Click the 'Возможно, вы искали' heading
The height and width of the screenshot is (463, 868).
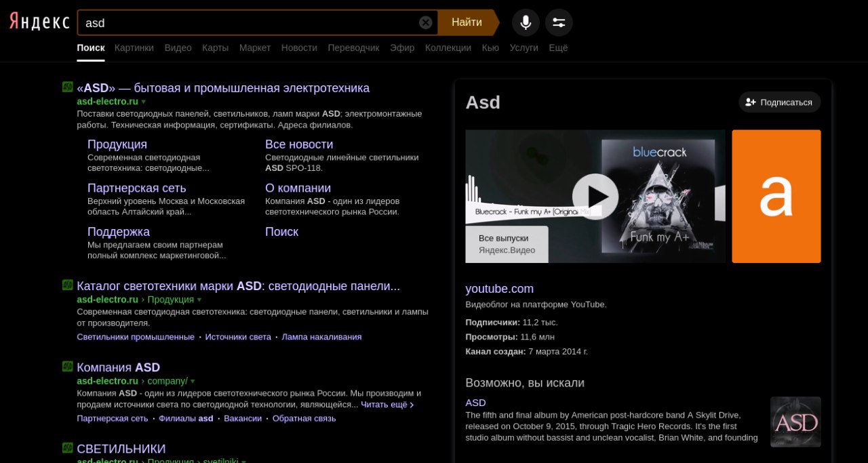(x=525, y=383)
